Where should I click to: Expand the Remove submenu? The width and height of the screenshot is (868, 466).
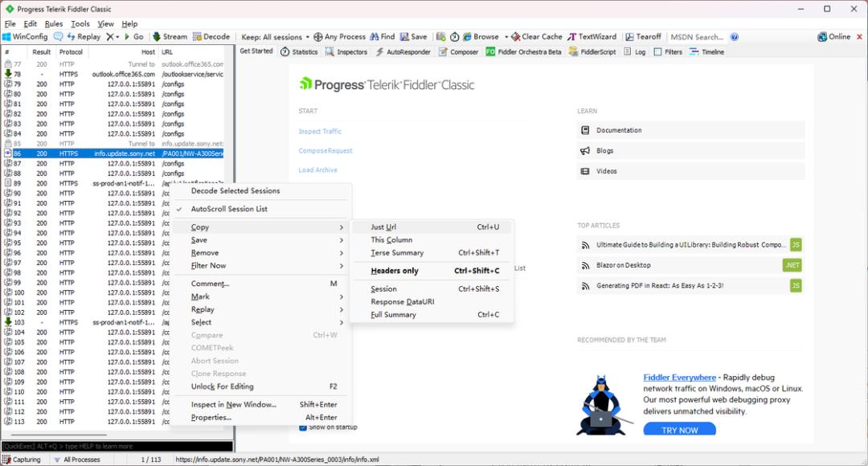point(262,252)
